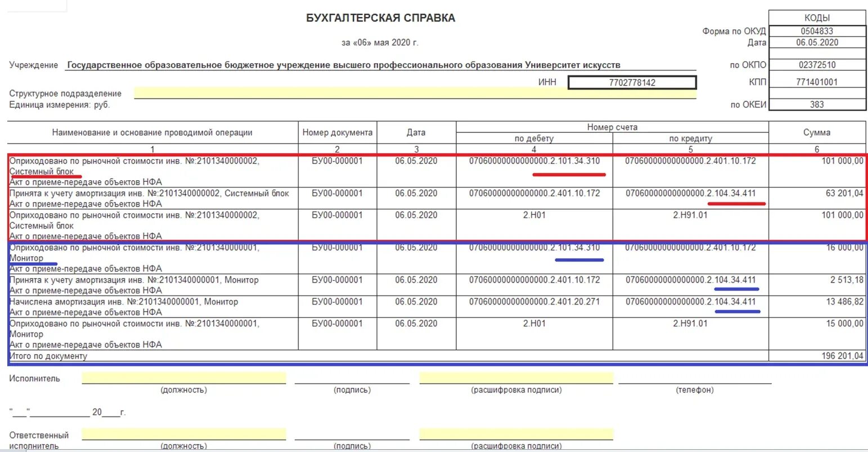Screen dimensions: 868x452
Task: Click the document total 196 201,04
Action: [x=842, y=356]
